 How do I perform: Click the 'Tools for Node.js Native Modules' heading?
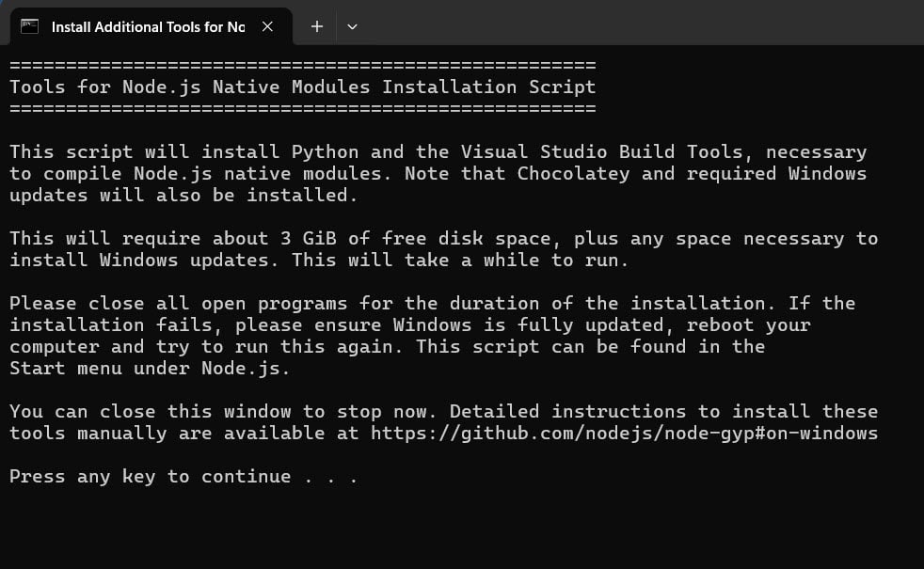190,87
